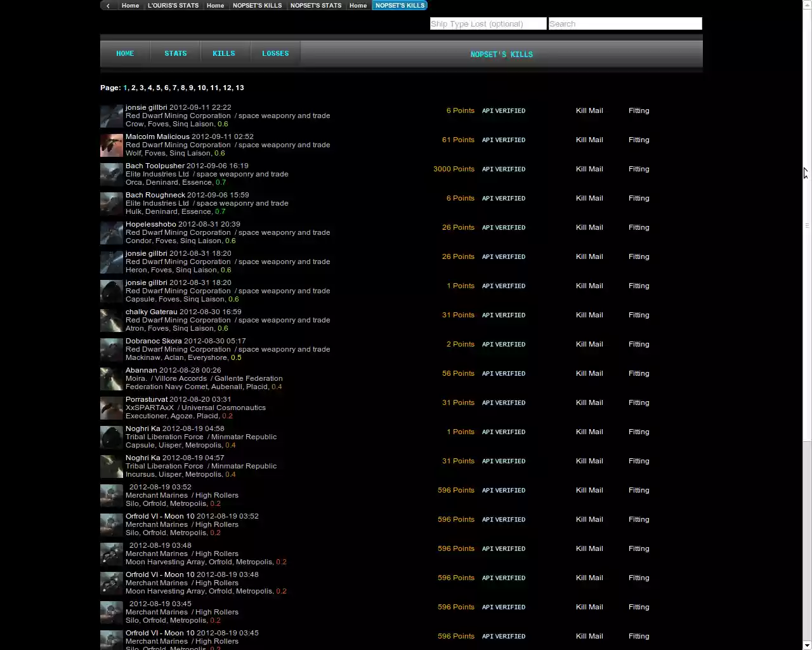Open Dobranoc Skora Mackinaw portrait thumbnail

point(112,350)
